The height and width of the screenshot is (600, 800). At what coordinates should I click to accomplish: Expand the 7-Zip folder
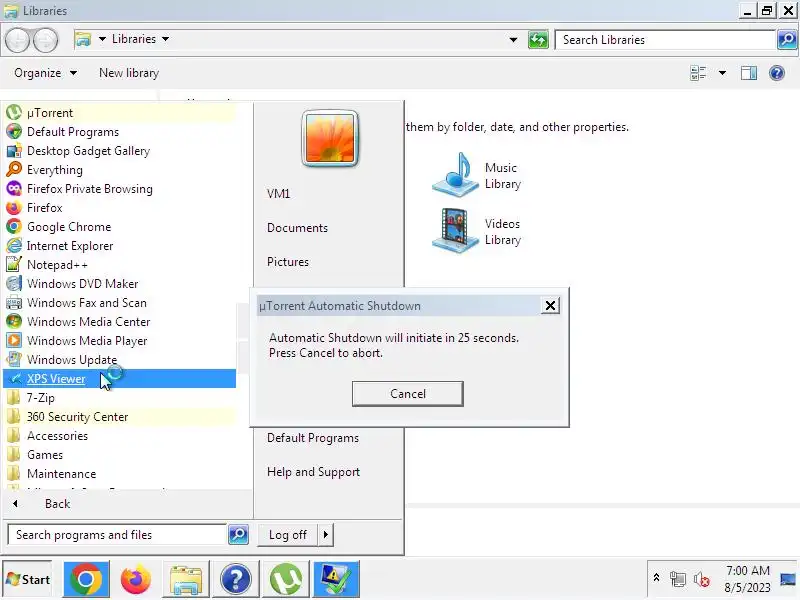click(x=120, y=397)
